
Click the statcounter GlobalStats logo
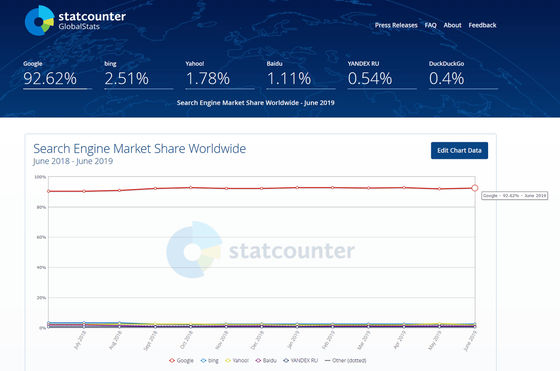75,20
